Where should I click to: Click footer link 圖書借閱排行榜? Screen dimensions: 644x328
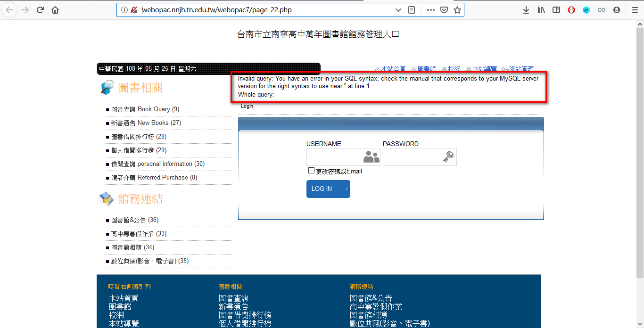click(x=245, y=315)
